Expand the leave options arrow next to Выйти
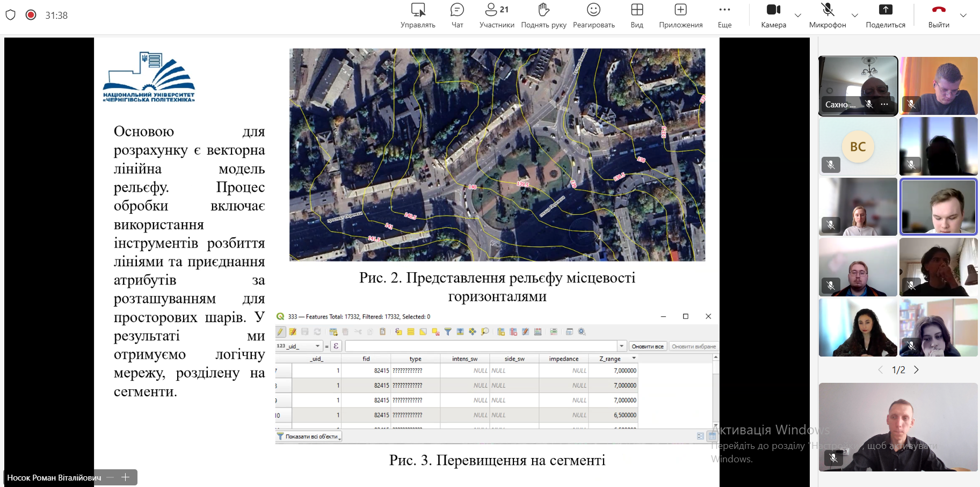 point(963,16)
